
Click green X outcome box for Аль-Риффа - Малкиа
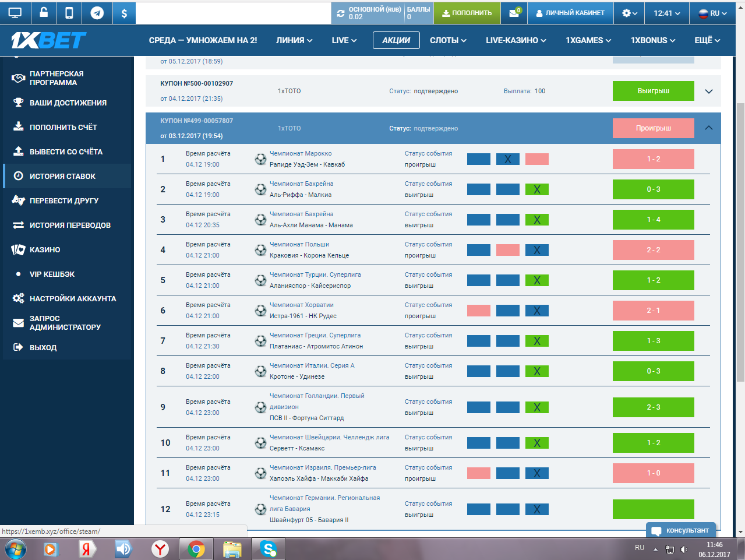tap(537, 189)
